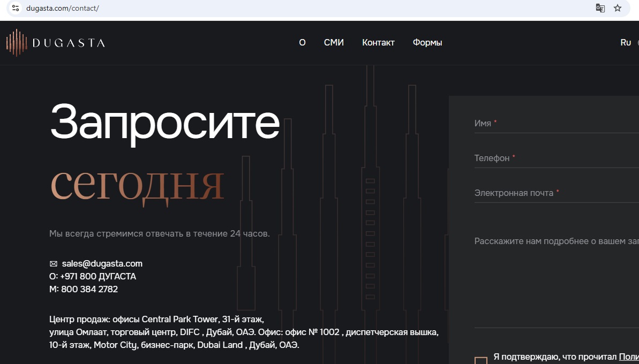Viewport: 639px width, 364px height.
Task: Click the site information icon in address bar
Action: click(15, 8)
